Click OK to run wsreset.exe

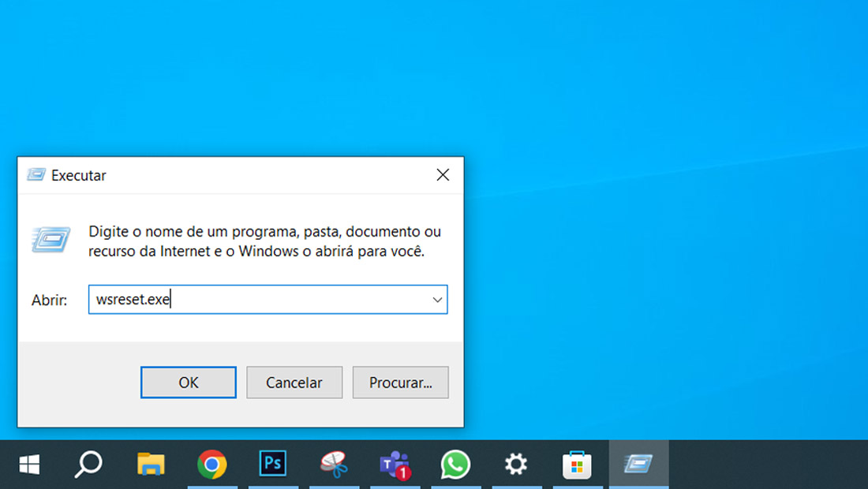click(189, 383)
